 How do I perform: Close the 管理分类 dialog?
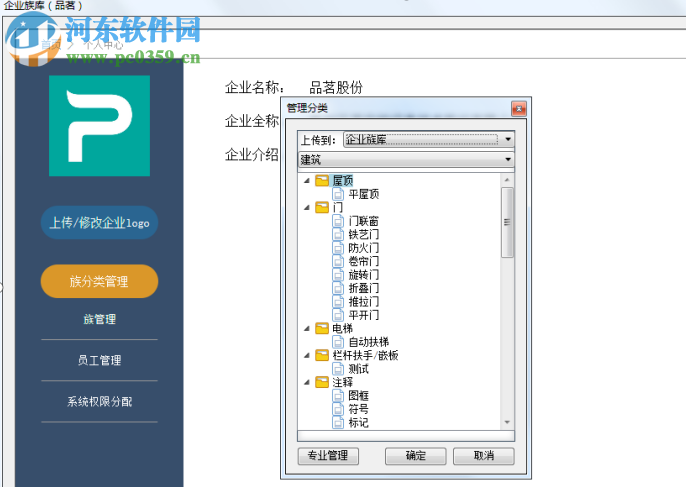pos(518,109)
